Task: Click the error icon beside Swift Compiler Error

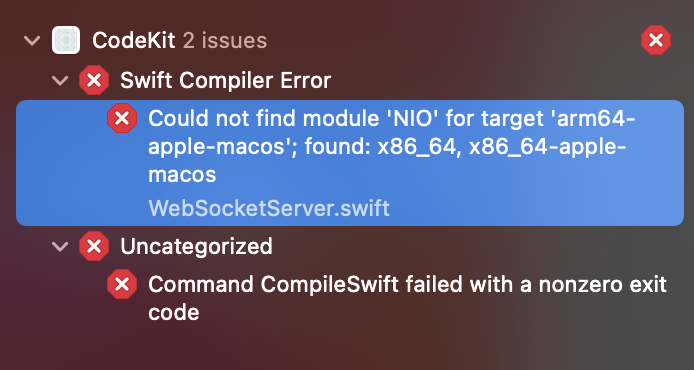Action: pos(94,80)
